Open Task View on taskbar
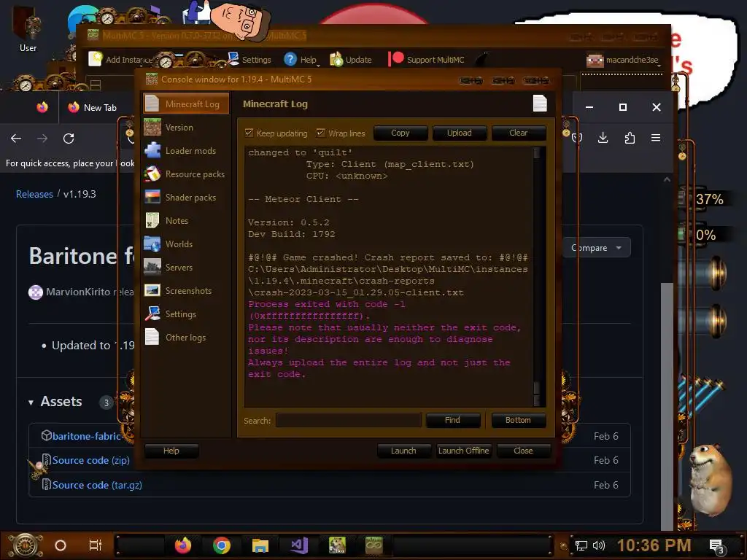 pos(96,545)
